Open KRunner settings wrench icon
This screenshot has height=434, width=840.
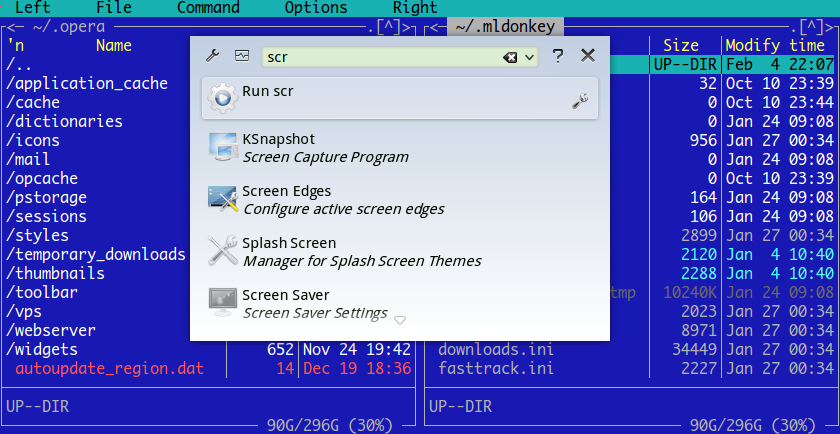213,56
